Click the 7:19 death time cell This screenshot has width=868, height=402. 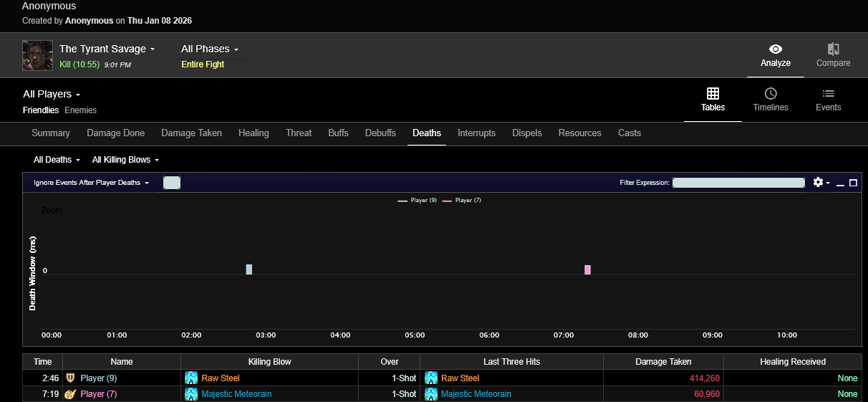(x=43, y=394)
